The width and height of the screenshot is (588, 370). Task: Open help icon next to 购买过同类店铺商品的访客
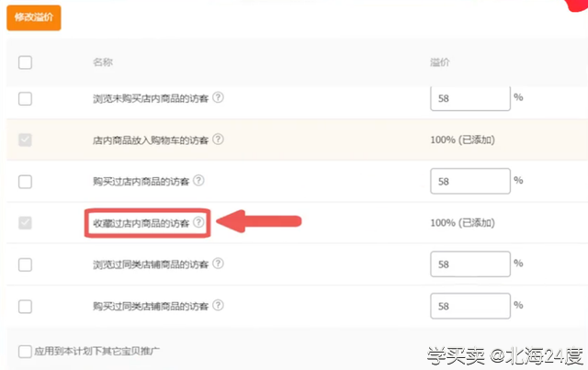pos(218,305)
